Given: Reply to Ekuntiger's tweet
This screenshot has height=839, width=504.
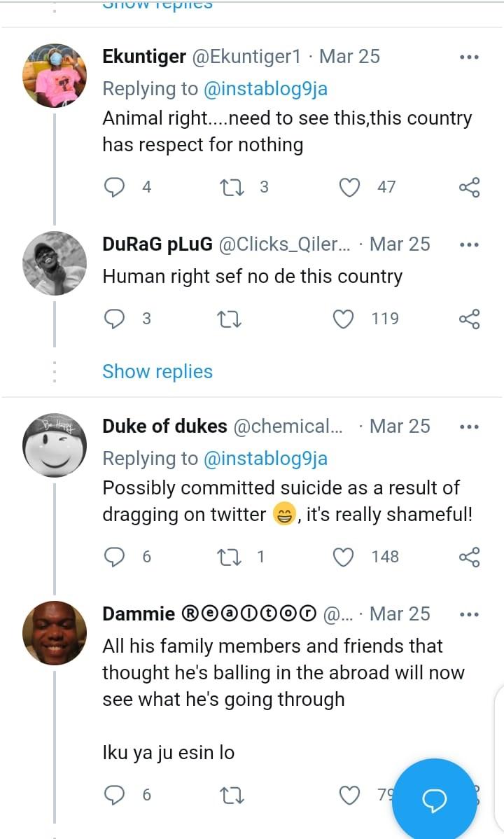Looking at the screenshot, I should pyautogui.click(x=114, y=186).
